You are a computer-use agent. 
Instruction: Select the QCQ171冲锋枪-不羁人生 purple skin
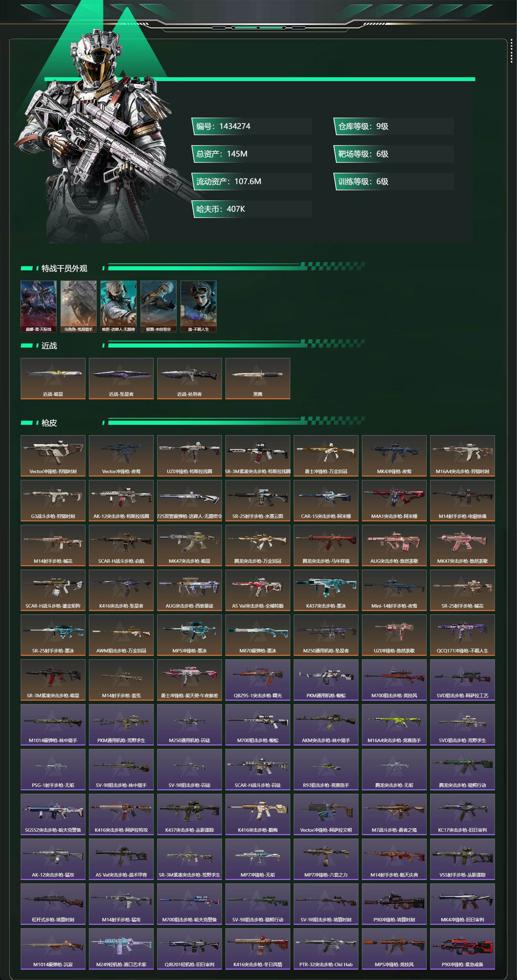(x=462, y=635)
